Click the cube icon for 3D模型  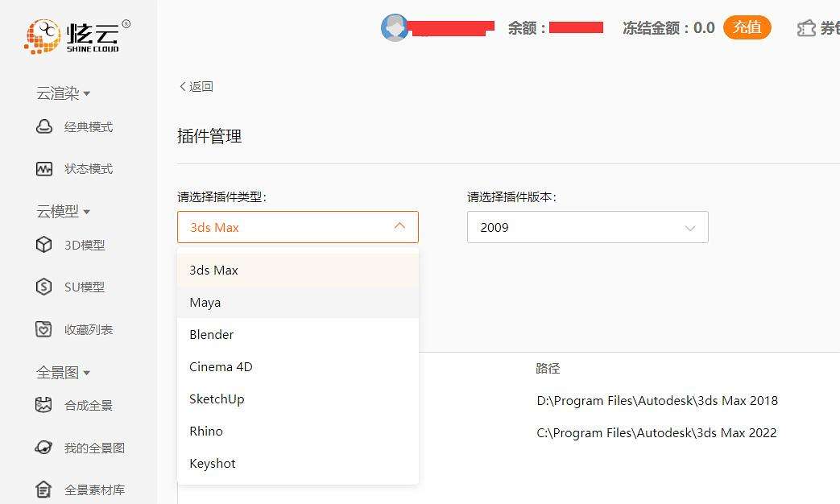[44, 245]
